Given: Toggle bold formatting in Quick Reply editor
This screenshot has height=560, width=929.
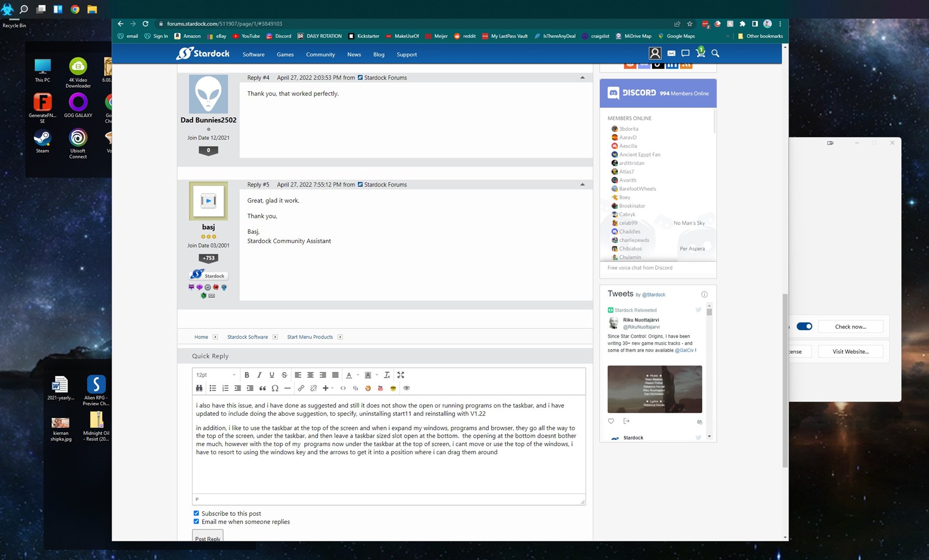Looking at the screenshot, I should (x=247, y=375).
